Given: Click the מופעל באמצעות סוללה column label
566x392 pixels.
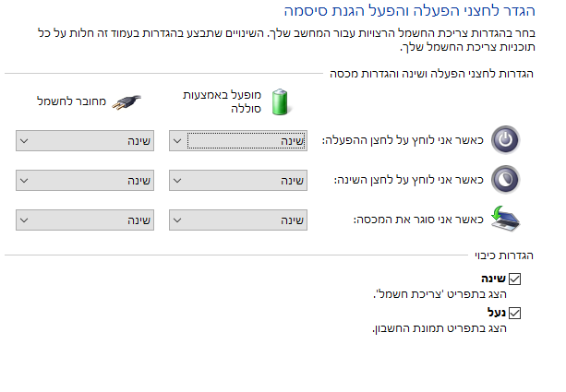Looking at the screenshot, I should click(x=222, y=101).
